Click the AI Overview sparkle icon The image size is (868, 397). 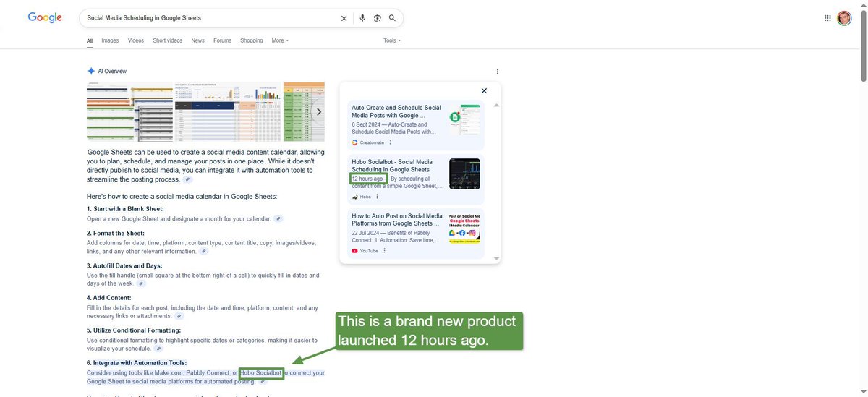click(x=91, y=71)
